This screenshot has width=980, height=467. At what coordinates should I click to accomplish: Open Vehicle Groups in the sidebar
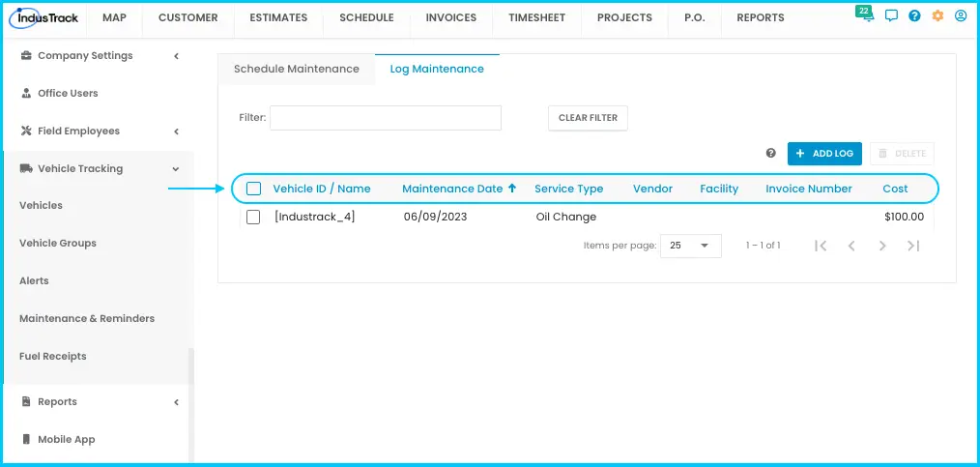point(57,244)
